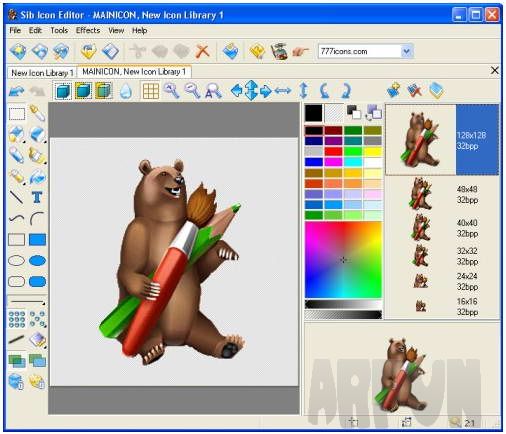Image resolution: width=506 pixels, height=434 pixels.
Task: Click the black foreground color box
Action: [x=313, y=113]
